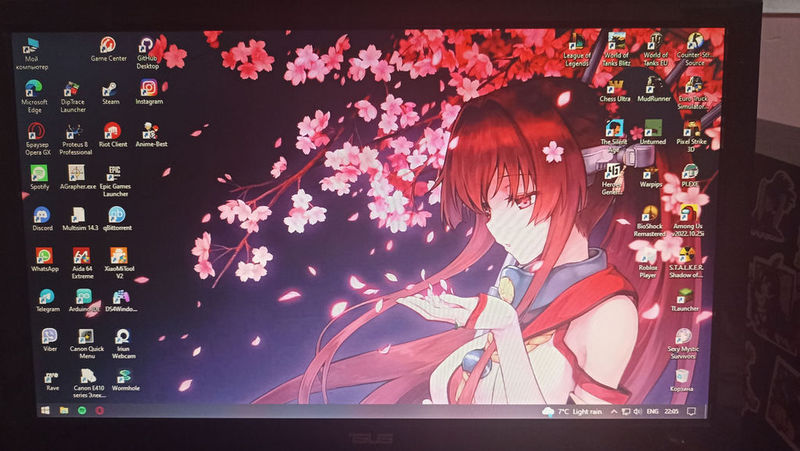Open the Discord desktop icon
This screenshot has height=451, width=800.
click(42, 219)
